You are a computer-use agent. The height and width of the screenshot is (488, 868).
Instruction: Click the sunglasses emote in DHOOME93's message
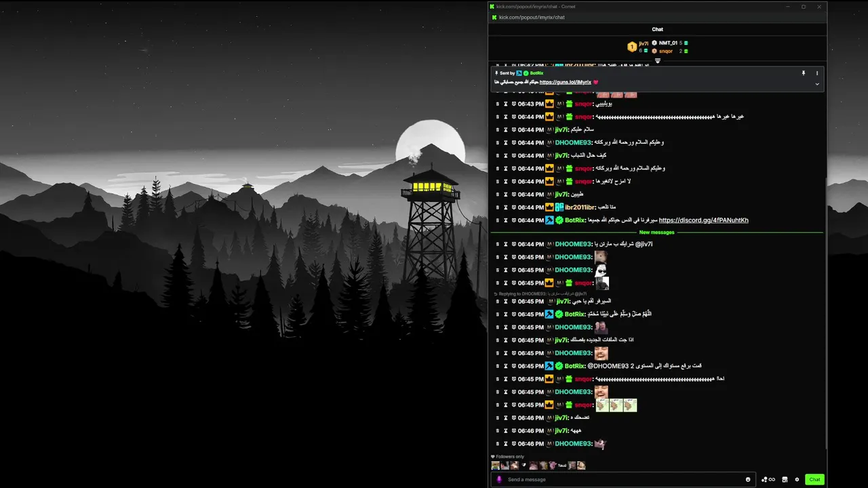point(601,270)
